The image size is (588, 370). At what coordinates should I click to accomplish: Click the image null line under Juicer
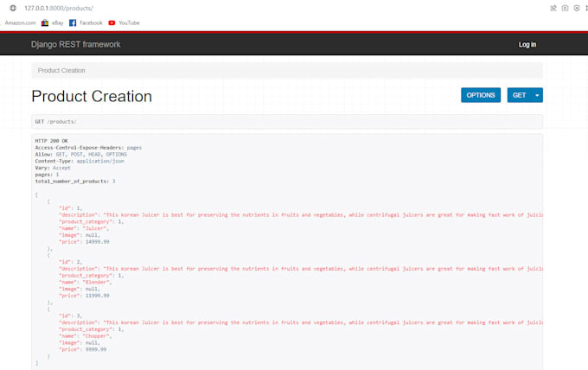pyautogui.click(x=80, y=235)
